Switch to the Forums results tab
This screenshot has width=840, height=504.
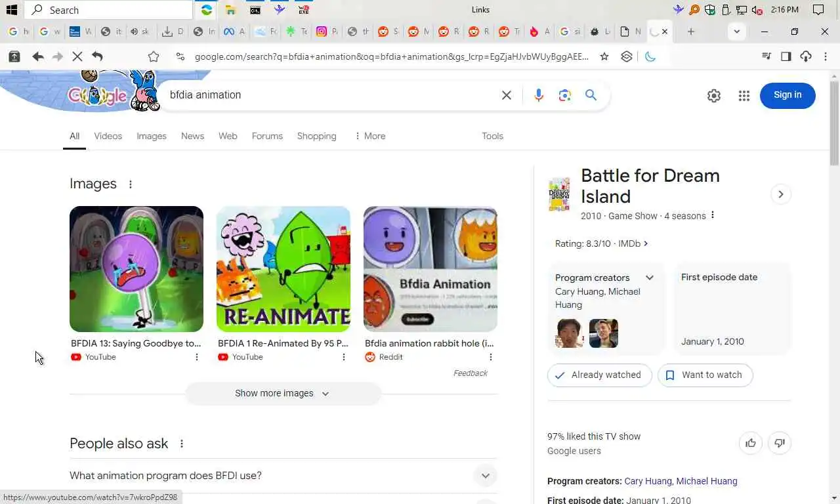267,136
